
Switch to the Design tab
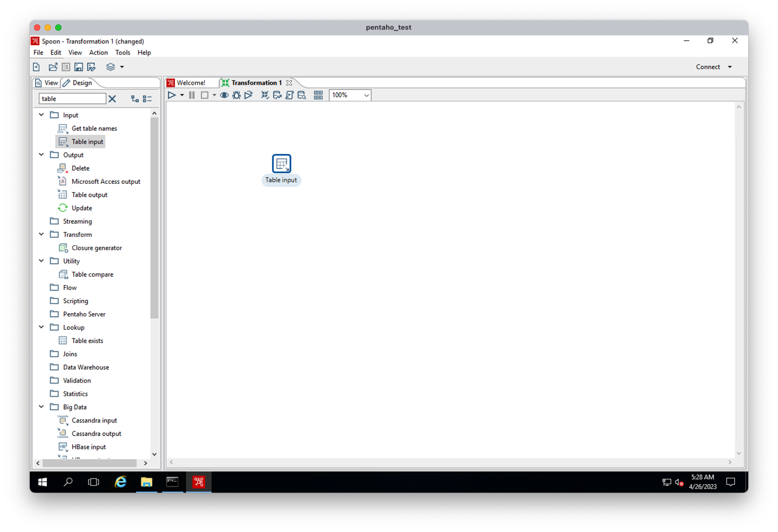click(x=77, y=83)
